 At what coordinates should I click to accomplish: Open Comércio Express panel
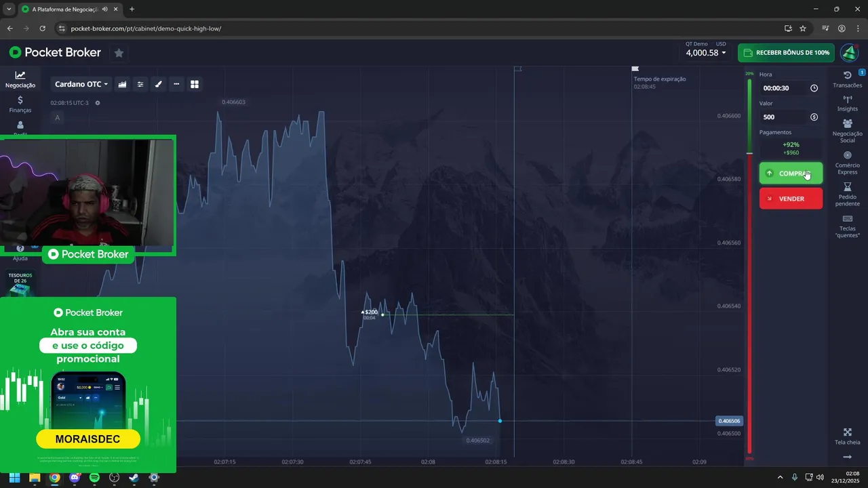click(x=848, y=163)
